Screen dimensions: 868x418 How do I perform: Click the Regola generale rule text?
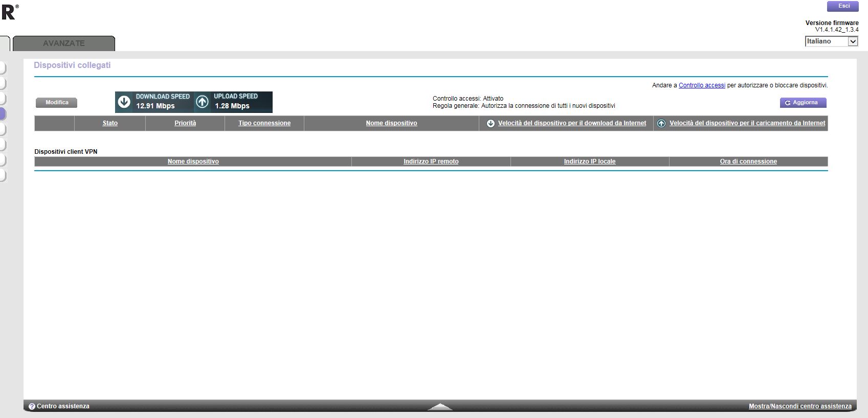click(x=524, y=106)
